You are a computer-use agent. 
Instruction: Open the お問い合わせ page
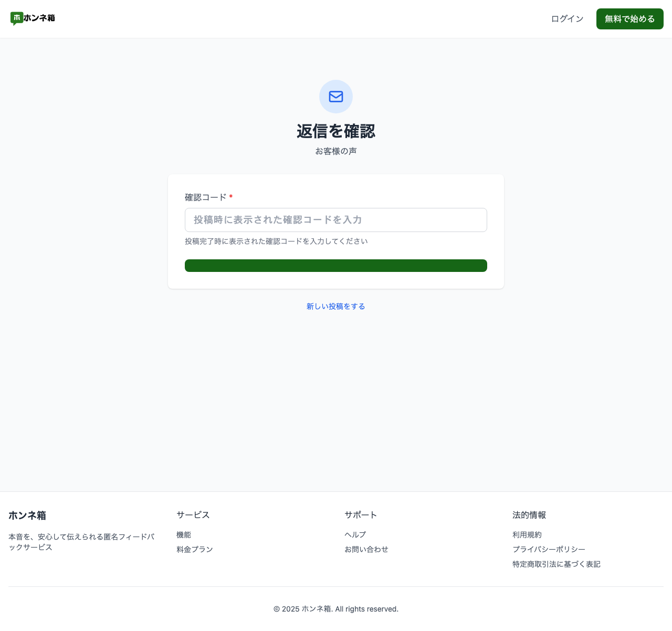coord(366,550)
